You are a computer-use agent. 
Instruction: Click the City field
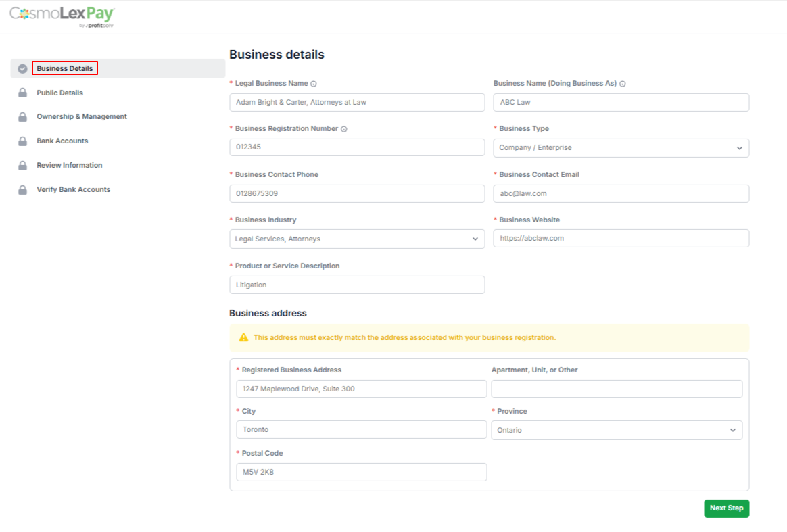pyautogui.click(x=361, y=430)
